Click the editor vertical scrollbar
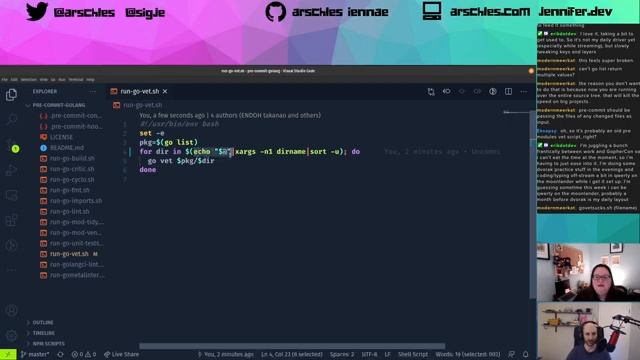 (532, 204)
